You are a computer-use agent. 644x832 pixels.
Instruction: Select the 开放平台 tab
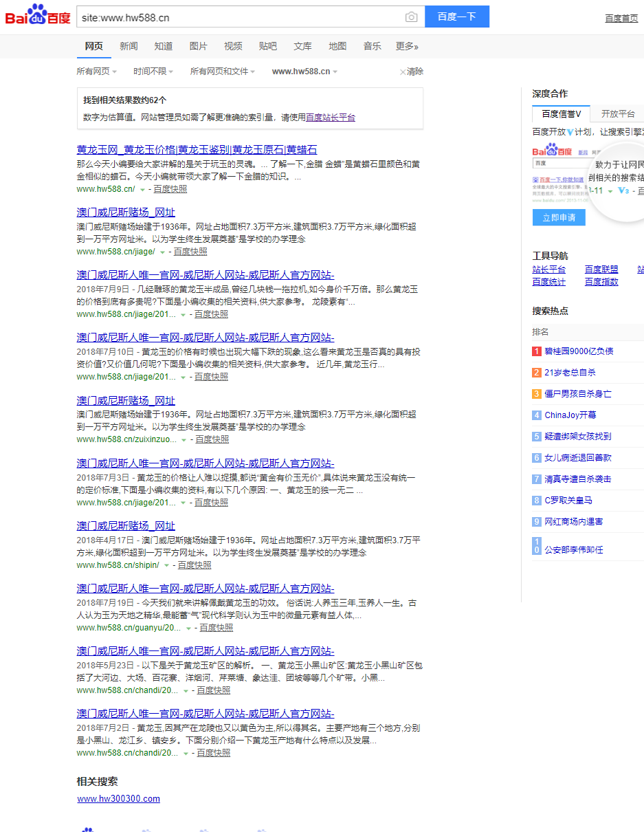tap(618, 114)
